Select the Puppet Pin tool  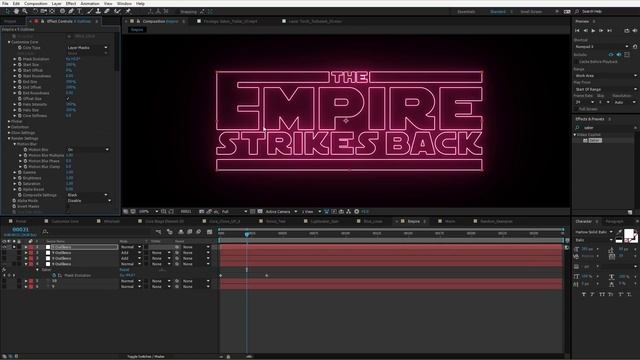(x=128, y=11)
